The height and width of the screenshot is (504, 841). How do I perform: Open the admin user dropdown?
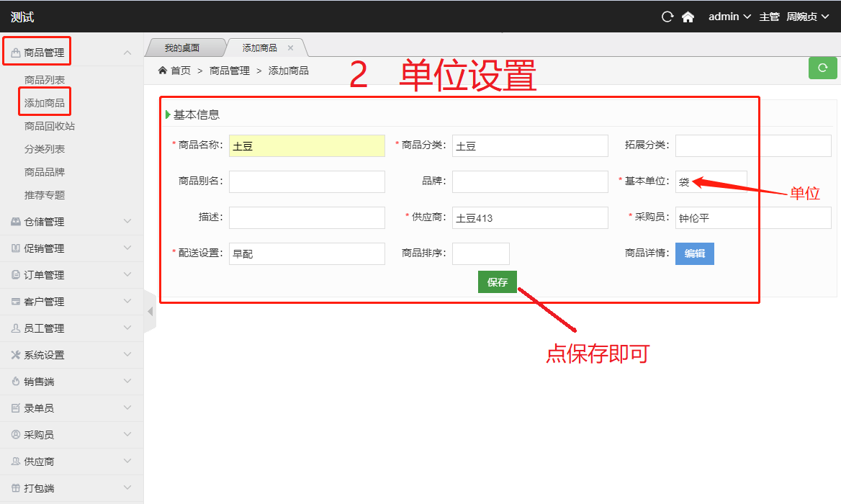point(729,17)
